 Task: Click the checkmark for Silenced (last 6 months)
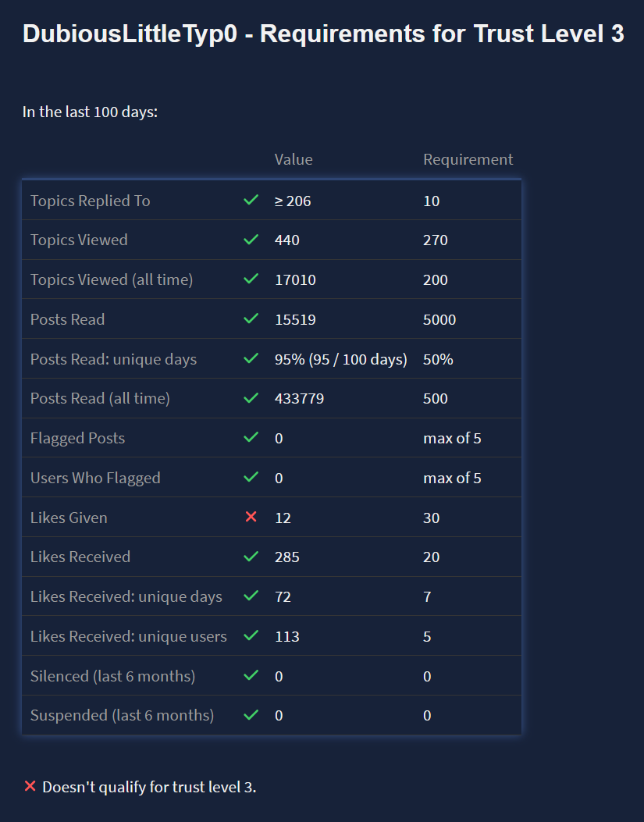[251, 675]
